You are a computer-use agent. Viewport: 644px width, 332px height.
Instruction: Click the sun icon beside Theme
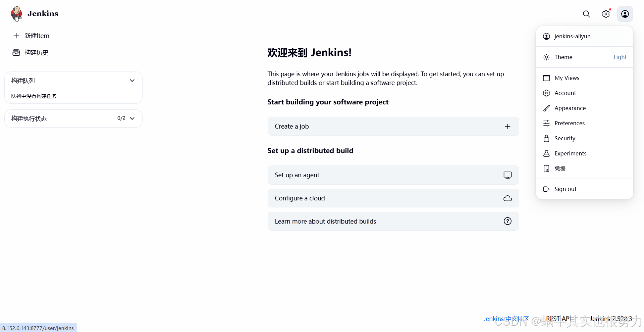tap(546, 57)
